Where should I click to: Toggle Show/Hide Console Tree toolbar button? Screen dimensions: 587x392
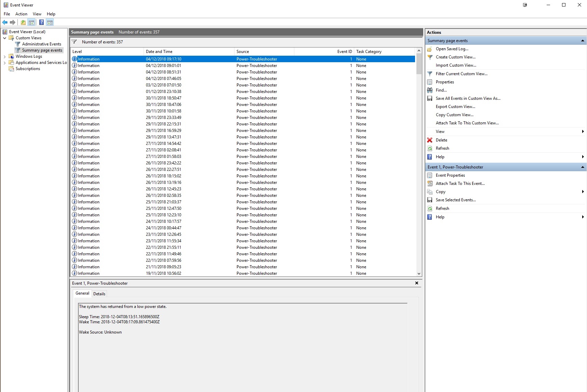pyautogui.click(x=31, y=23)
